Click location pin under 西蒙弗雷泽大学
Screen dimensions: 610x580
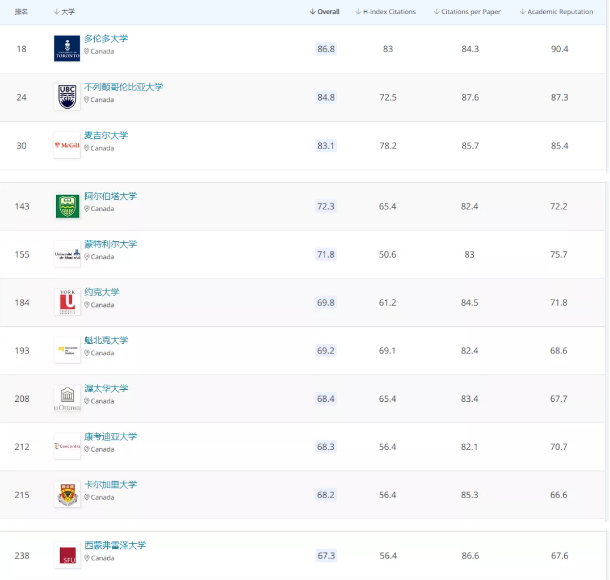[87, 558]
